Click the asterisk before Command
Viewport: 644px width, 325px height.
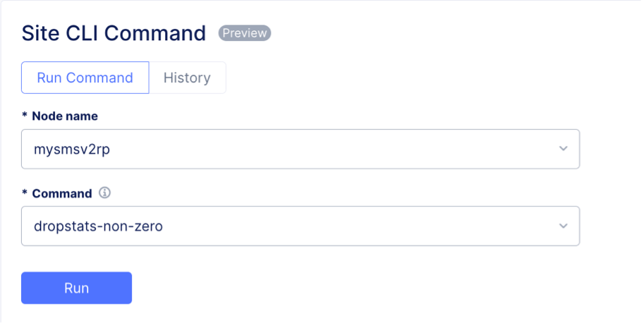pos(25,192)
